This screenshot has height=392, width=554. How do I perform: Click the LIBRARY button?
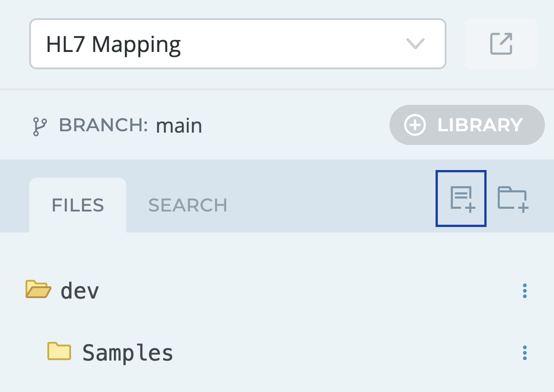[x=467, y=125]
